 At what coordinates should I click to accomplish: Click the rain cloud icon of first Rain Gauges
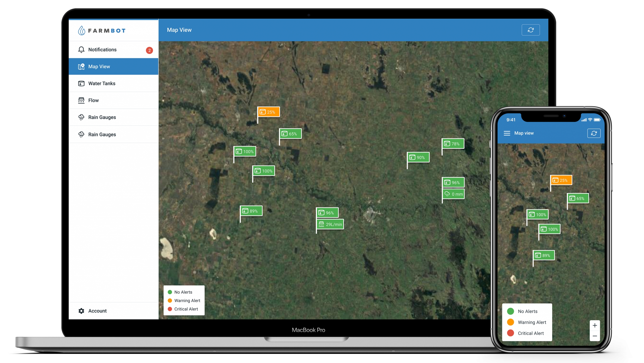coord(81,117)
